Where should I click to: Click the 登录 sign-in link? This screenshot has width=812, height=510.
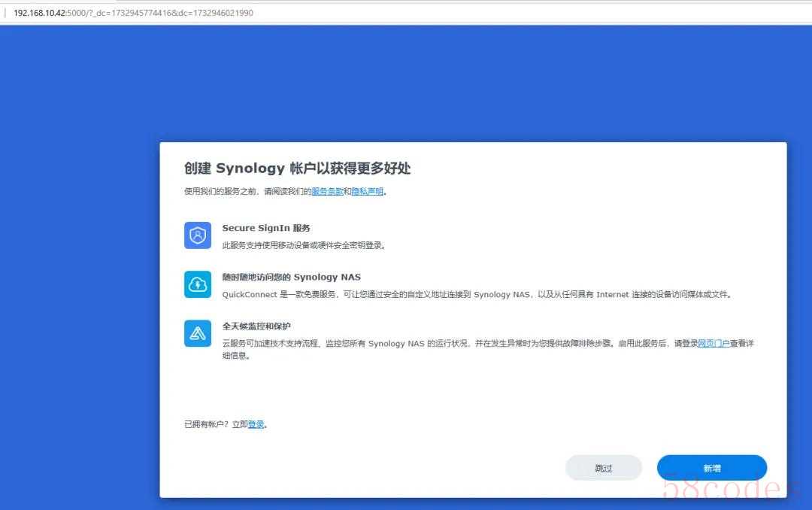coord(256,425)
